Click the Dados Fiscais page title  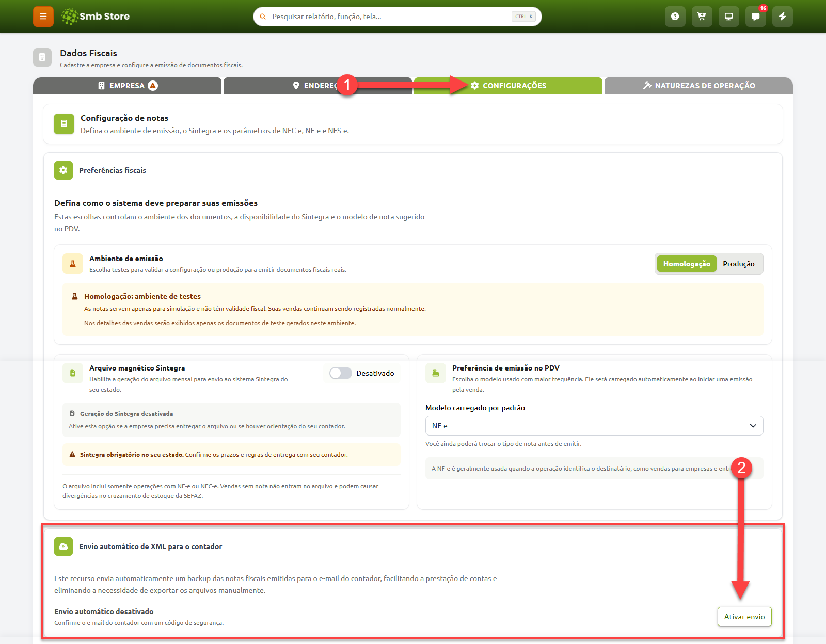(x=88, y=53)
